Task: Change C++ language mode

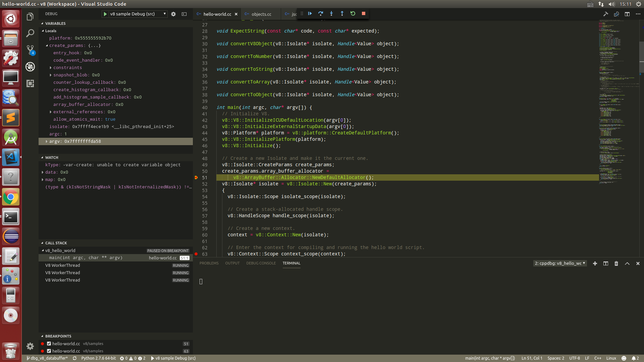Action: [598, 358]
